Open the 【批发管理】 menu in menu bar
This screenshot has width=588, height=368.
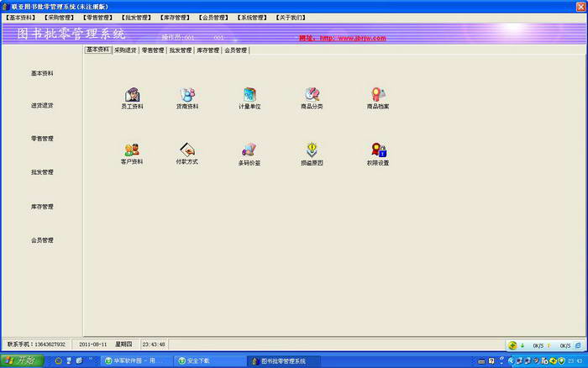coord(136,18)
